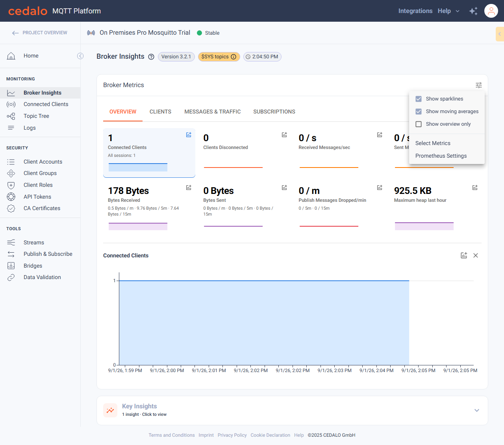The image size is (504, 445).
Task: Go back to Project Overview
Action: click(x=40, y=33)
